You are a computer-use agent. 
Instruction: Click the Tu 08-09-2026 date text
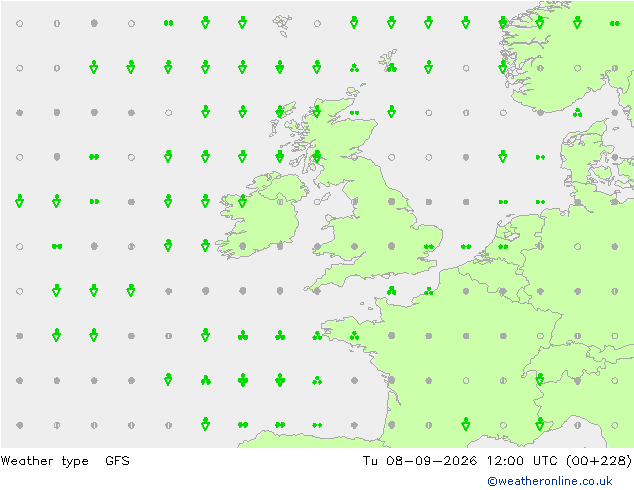pyautogui.click(x=419, y=460)
